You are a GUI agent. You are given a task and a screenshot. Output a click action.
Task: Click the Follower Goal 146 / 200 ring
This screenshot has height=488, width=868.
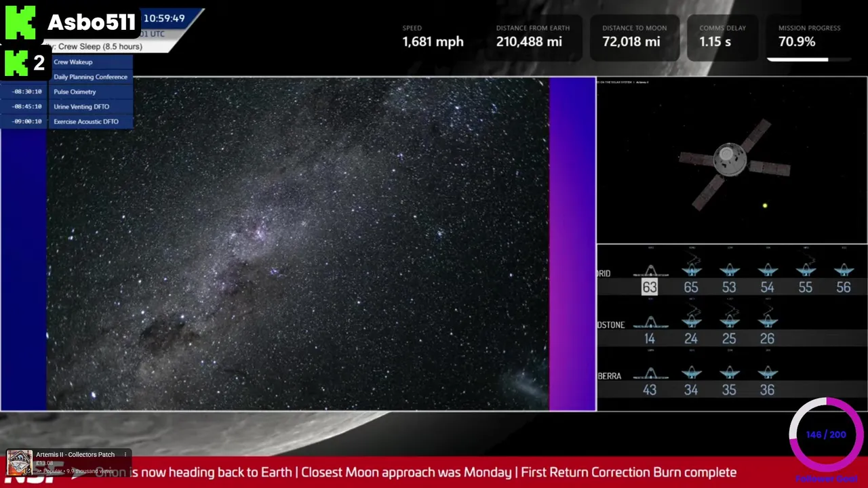826,434
